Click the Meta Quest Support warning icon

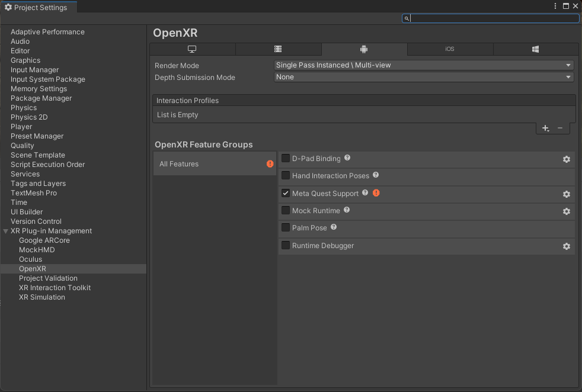tap(376, 193)
